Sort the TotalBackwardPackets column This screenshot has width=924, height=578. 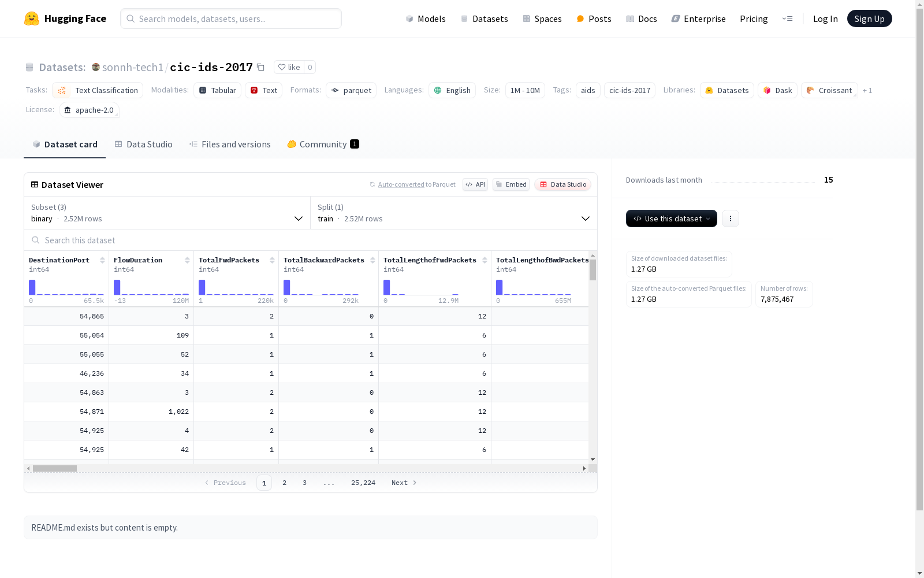point(372,260)
